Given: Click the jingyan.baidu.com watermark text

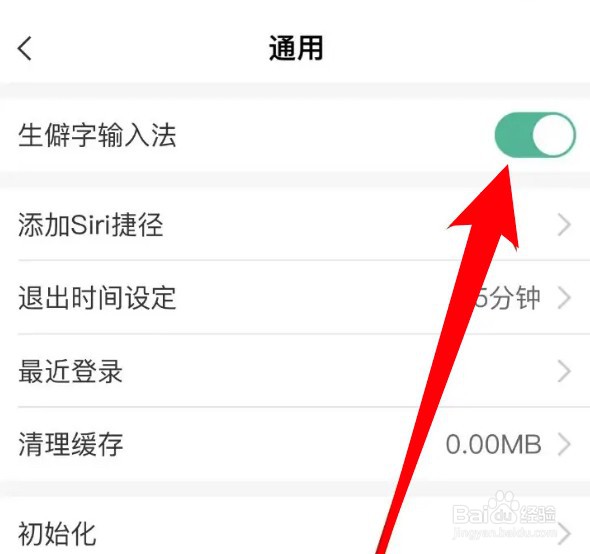Looking at the screenshot, I should click(504, 532).
